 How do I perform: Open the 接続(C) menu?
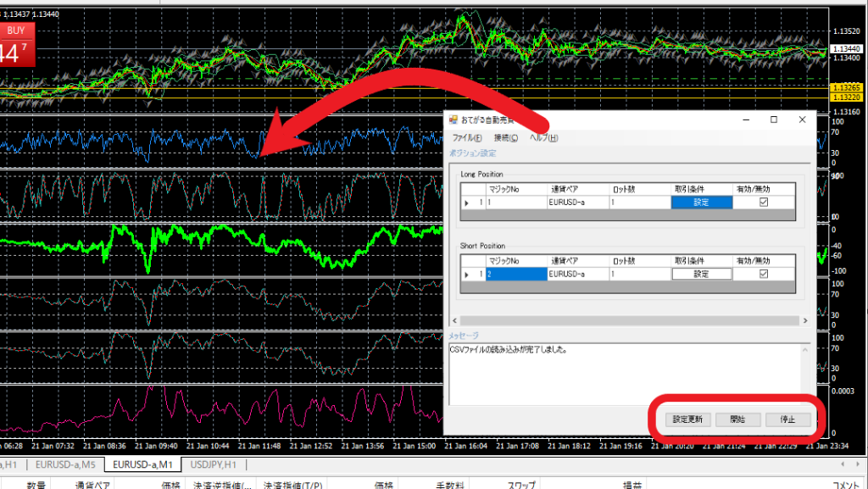506,137
